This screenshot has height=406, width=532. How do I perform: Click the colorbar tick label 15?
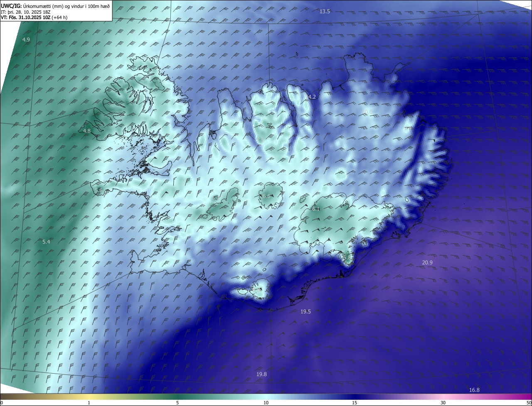tap(355, 403)
